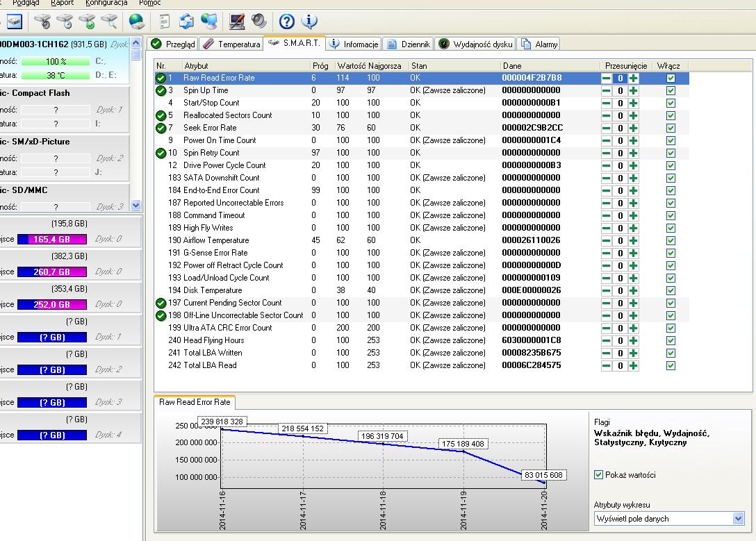Select the Reported Uncorrectable Errors row
Image resolution: width=756 pixels, height=541 pixels.
422,203
